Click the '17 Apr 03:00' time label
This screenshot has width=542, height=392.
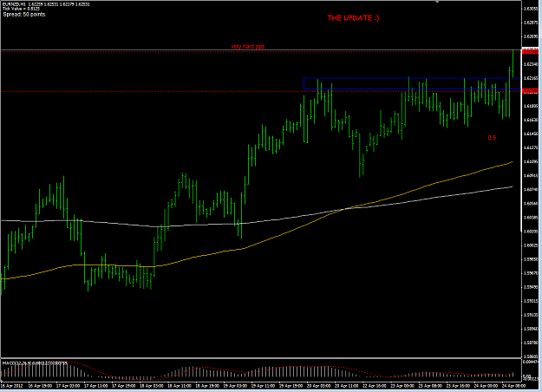click(69, 386)
